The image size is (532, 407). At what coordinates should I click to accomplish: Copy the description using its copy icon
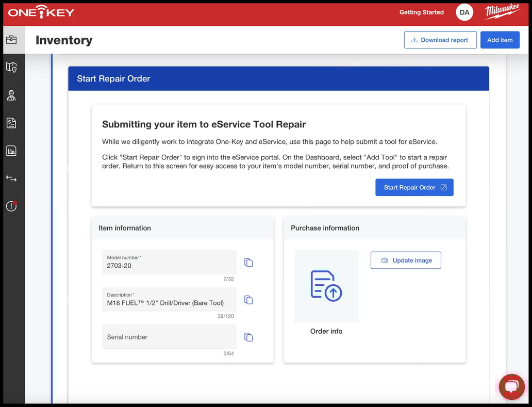point(248,300)
